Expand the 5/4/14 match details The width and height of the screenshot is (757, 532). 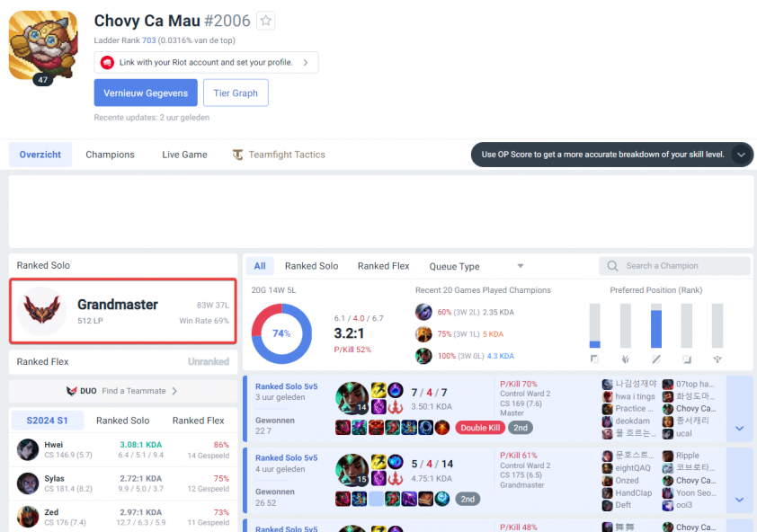[x=739, y=500]
